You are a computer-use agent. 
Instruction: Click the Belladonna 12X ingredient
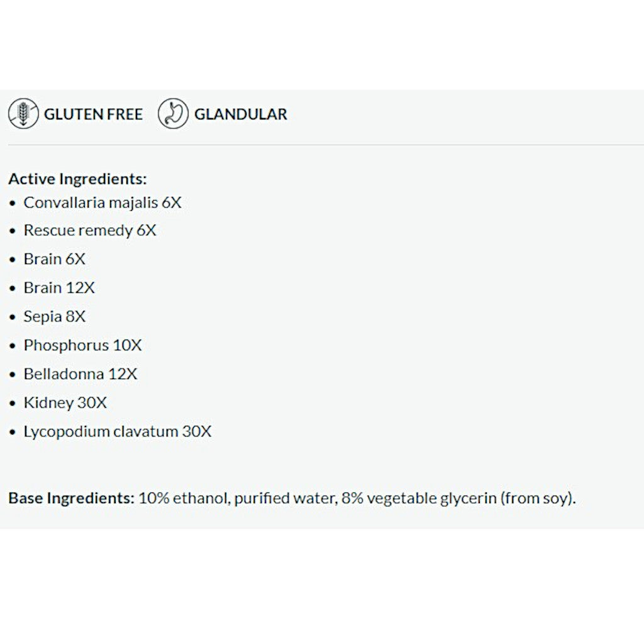(x=80, y=374)
